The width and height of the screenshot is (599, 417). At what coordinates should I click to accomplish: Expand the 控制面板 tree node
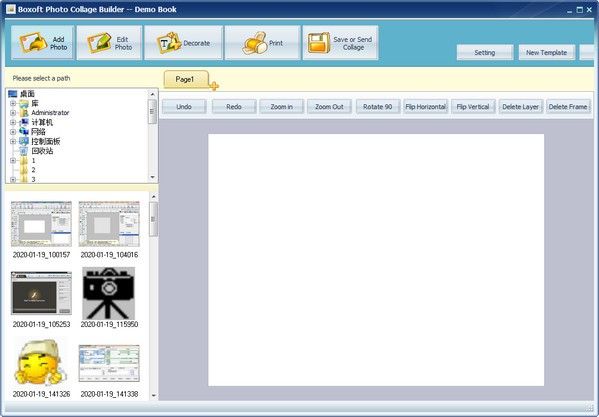coord(13,142)
